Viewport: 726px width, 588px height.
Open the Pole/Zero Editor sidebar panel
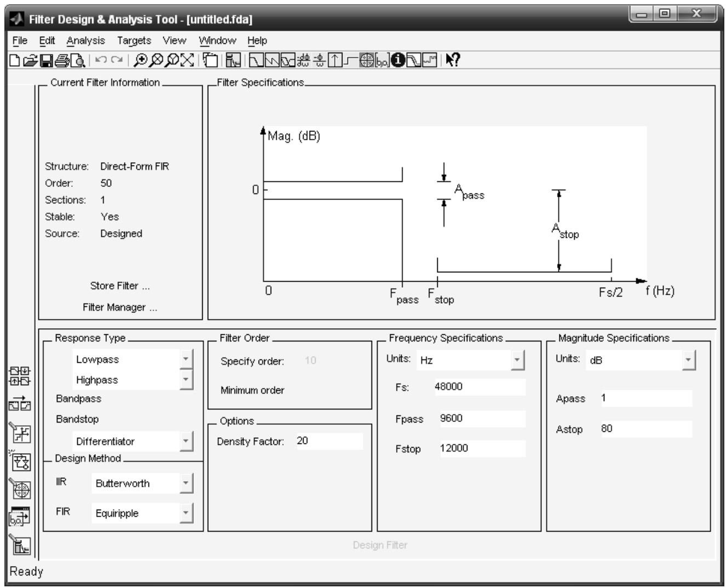click(20, 489)
